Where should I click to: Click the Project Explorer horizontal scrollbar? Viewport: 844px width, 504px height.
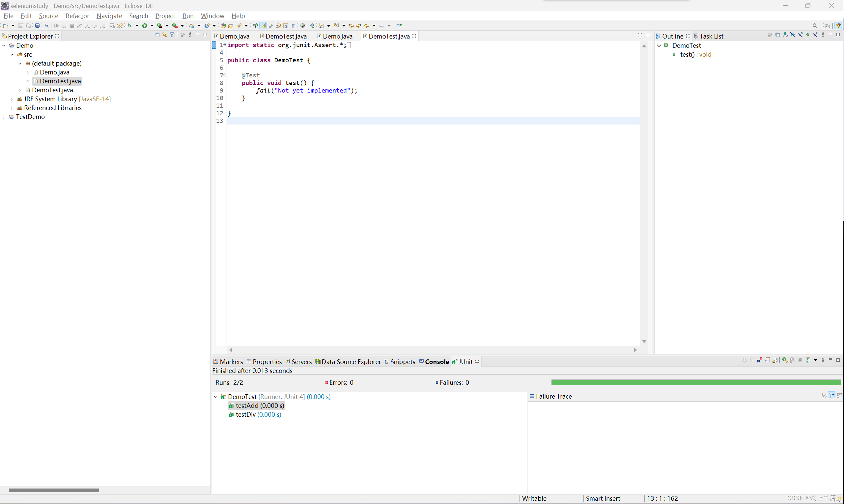pyautogui.click(x=54, y=490)
